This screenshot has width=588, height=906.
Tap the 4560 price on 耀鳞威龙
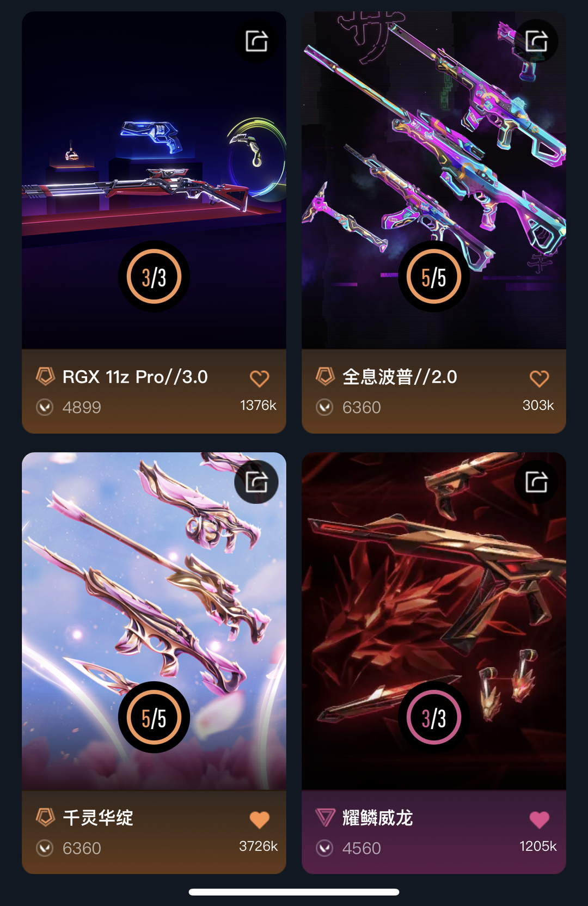tap(362, 848)
